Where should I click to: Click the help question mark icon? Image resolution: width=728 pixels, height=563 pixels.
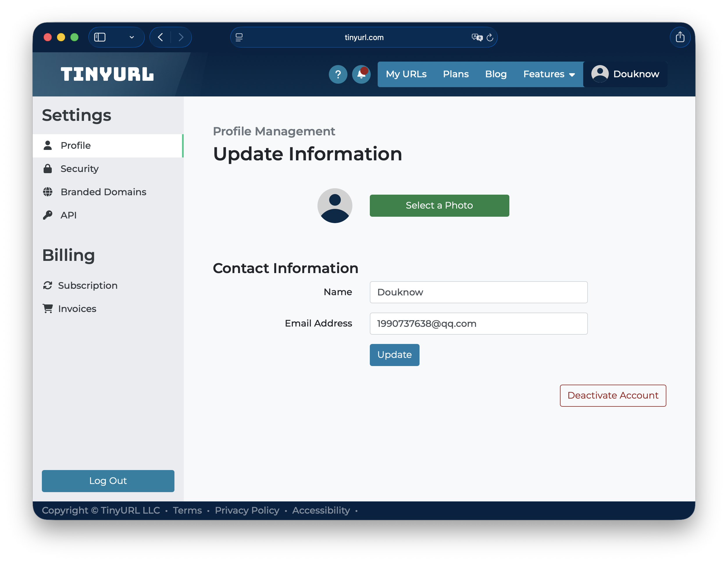click(x=338, y=74)
